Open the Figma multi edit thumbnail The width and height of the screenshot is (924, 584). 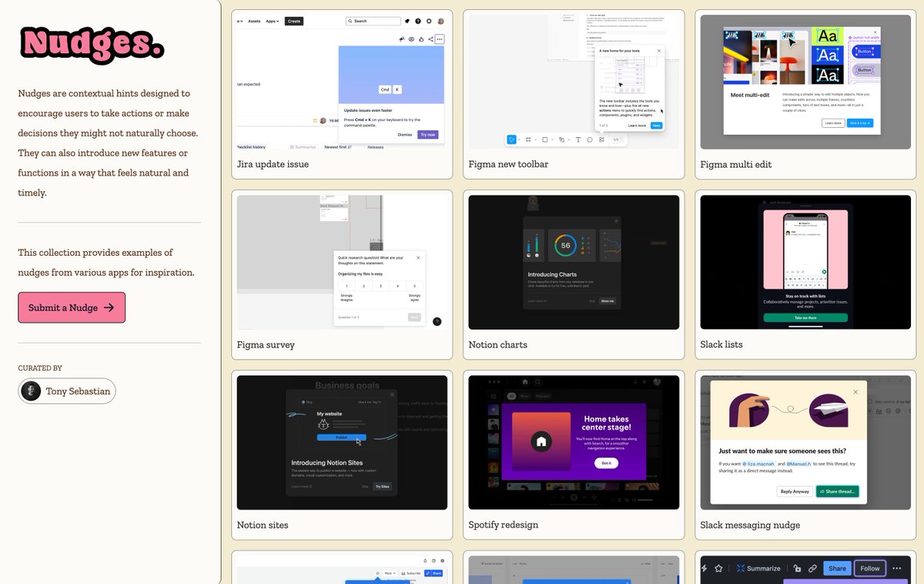805,82
